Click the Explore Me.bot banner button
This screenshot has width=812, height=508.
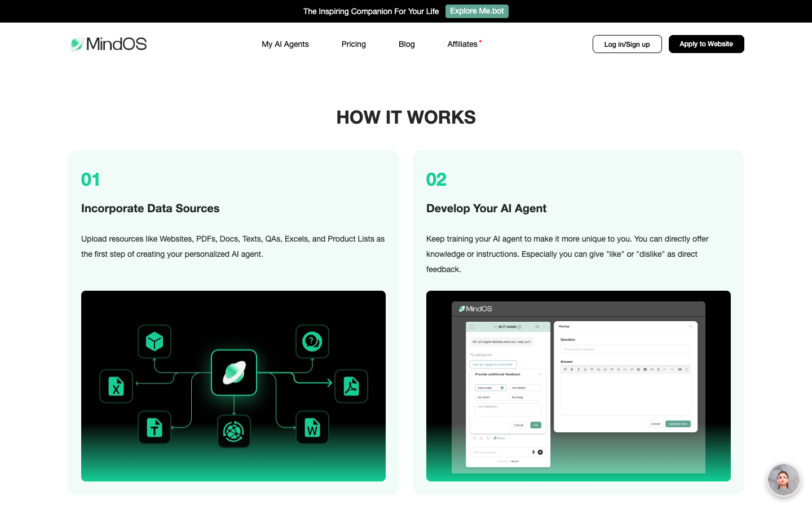477,11
